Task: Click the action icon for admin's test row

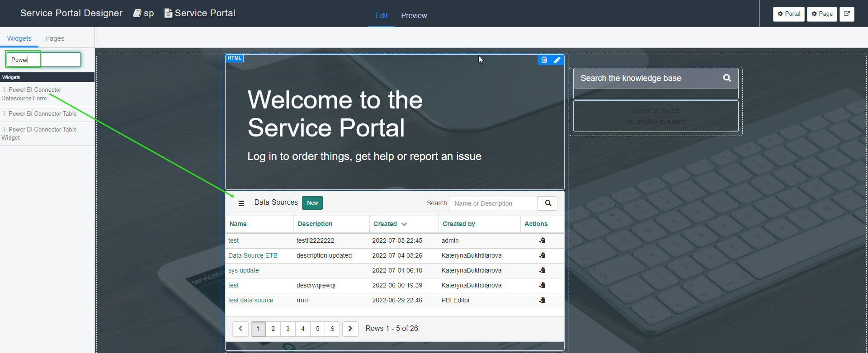Action: coord(542,240)
